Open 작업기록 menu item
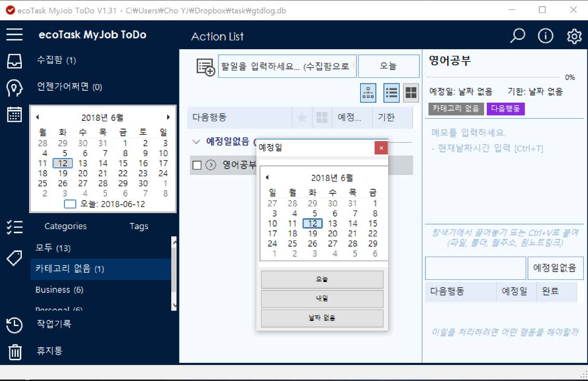 click(53, 323)
